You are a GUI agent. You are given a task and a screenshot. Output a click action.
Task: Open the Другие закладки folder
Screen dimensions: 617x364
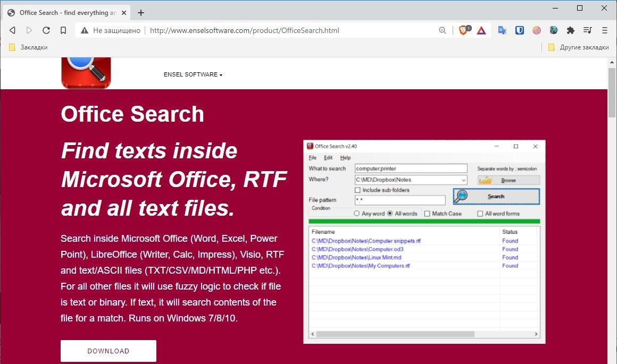click(x=579, y=47)
